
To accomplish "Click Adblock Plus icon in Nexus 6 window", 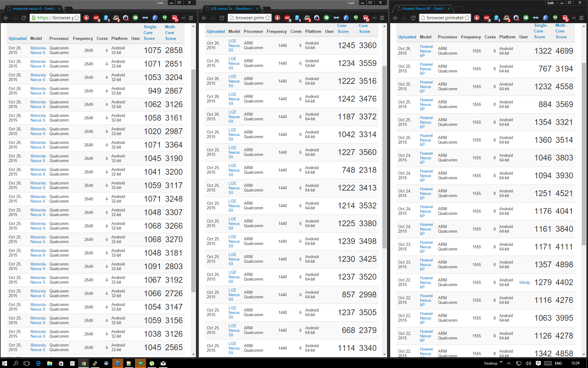I will (96, 18).
